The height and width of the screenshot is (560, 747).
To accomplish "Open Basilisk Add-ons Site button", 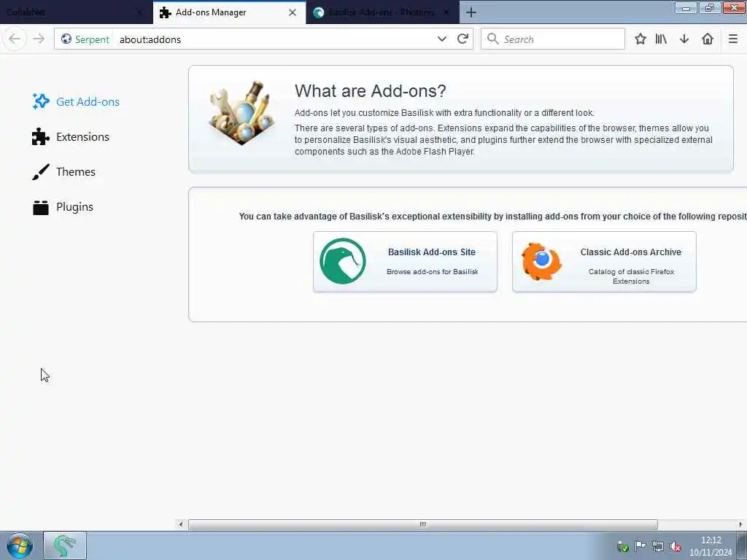I will pos(405,262).
